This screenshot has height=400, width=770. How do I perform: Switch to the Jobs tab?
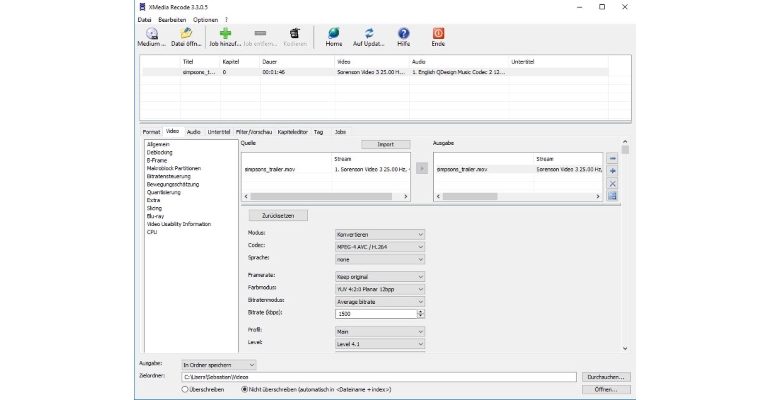340,132
